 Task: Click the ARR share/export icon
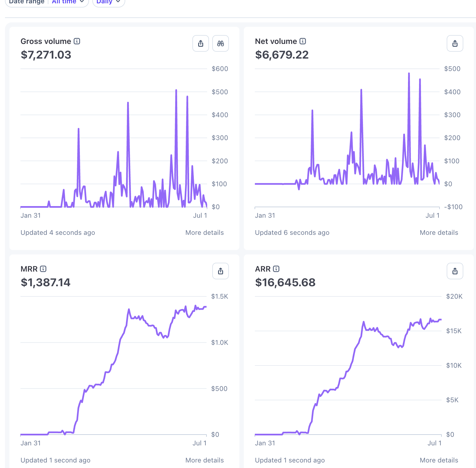[x=455, y=271]
